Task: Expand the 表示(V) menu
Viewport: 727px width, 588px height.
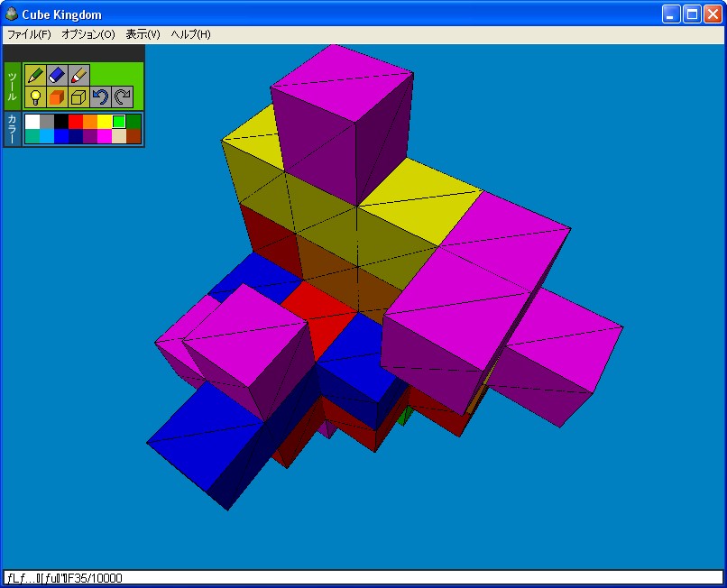Action: [x=143, y=34]
